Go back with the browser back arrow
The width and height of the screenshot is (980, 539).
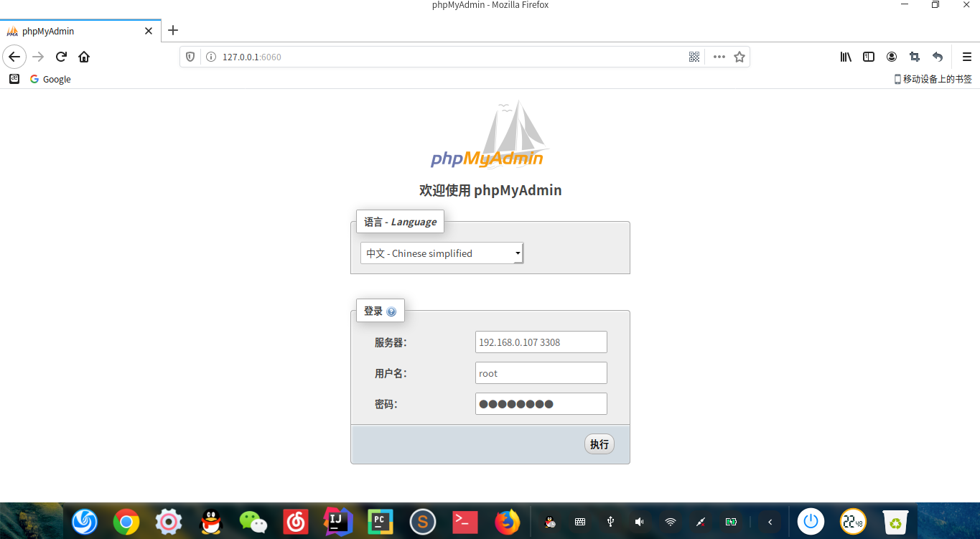pyautogui.click(x=14, y=57)
